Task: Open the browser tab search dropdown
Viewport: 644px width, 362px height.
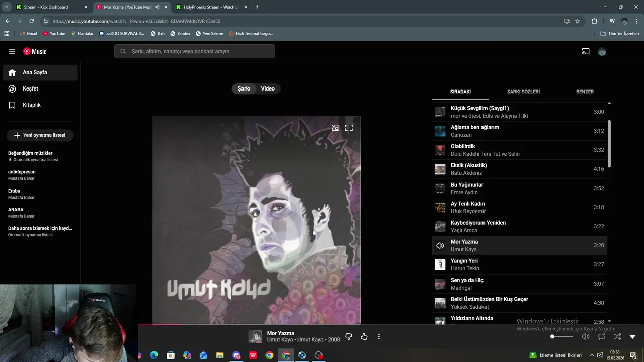Action: pos(7,7)
